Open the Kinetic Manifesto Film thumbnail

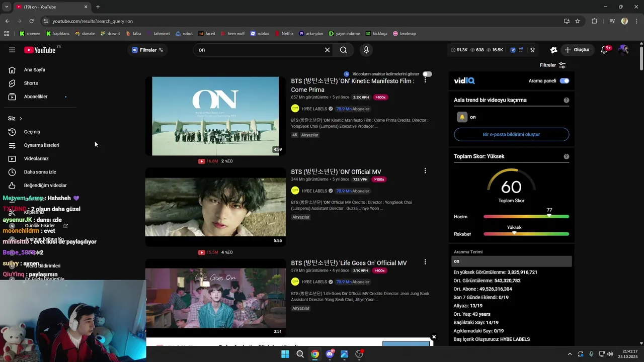215,116
